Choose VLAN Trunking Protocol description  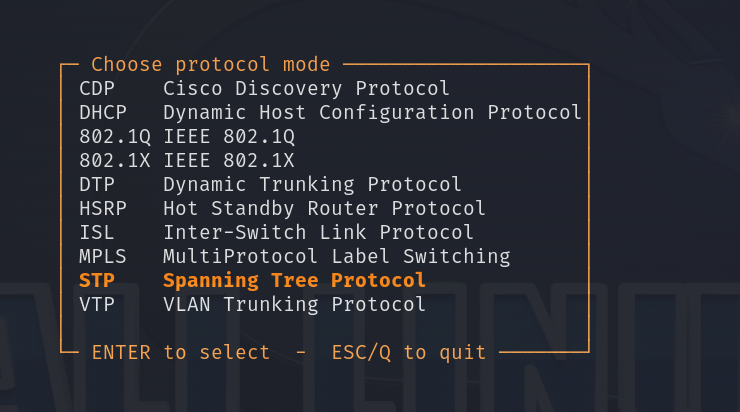294,305
